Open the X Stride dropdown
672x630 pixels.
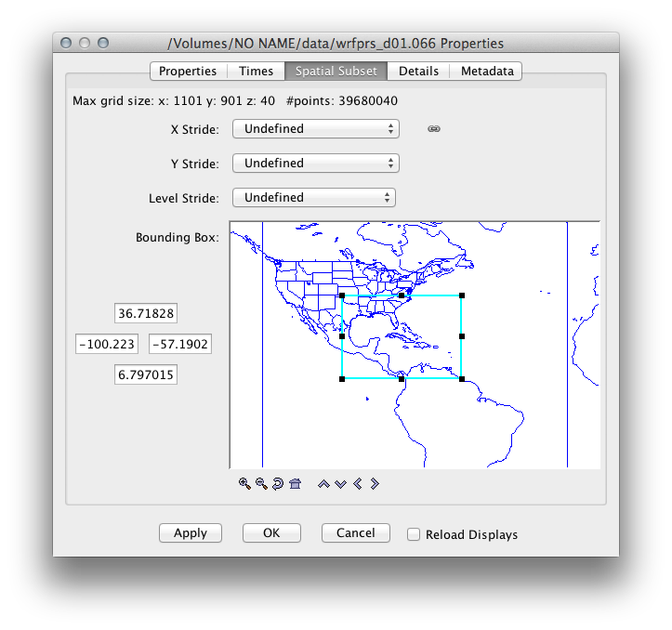[316, 129]
